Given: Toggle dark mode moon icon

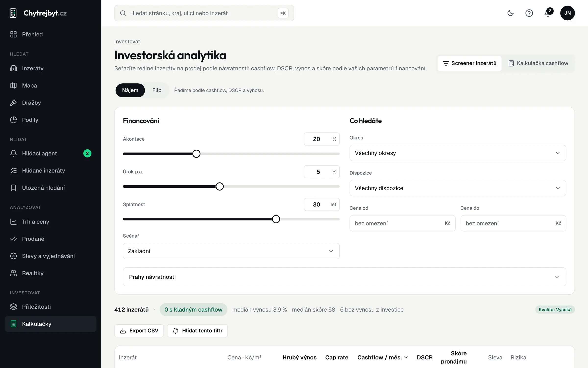Looking at the screenshot, I should click(x=510, y=13).
